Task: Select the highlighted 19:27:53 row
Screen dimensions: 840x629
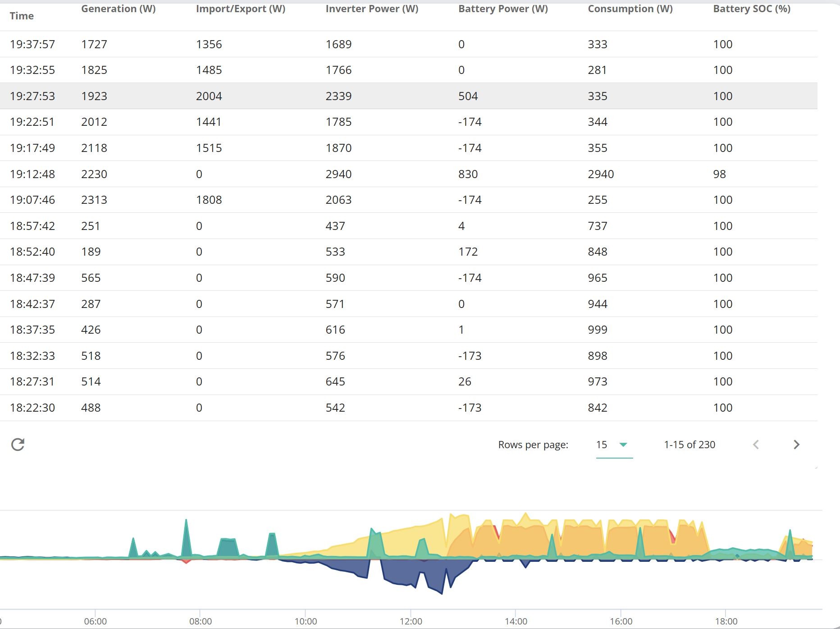Action: tap(408, 96)
